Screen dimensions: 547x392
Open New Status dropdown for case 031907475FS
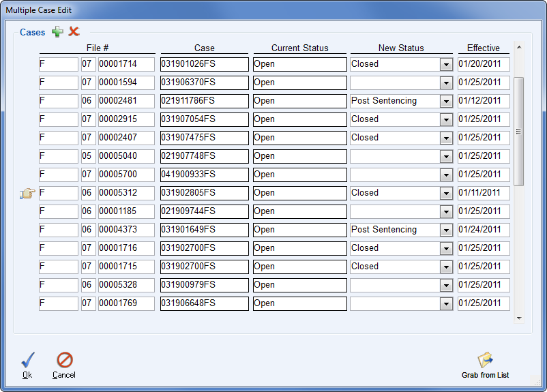click(x=446, y=138)
